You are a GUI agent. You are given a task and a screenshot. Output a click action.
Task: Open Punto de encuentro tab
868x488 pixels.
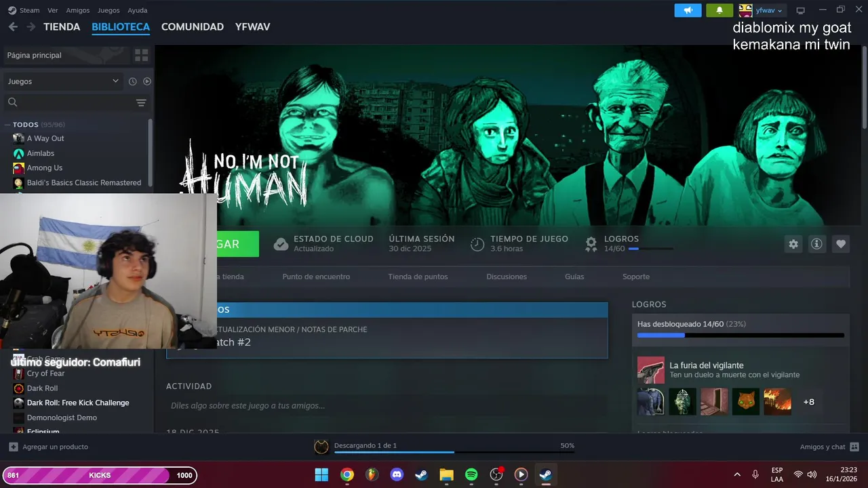coord(316,277)
